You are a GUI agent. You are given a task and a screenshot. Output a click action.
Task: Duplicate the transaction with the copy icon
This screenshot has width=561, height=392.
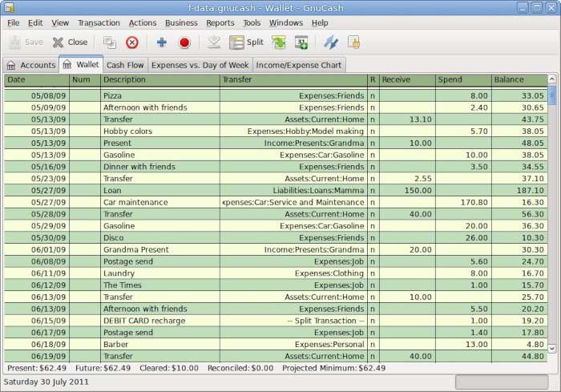[x=110, y=42]
